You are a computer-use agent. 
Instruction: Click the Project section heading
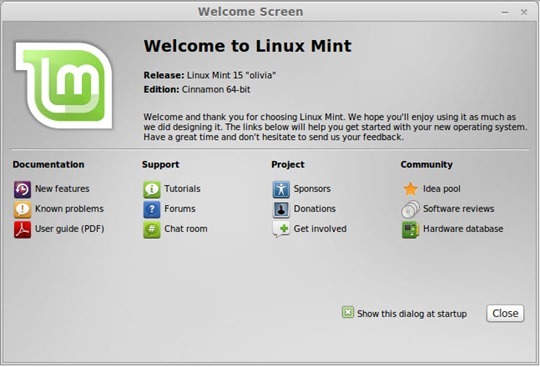[288, 165]
